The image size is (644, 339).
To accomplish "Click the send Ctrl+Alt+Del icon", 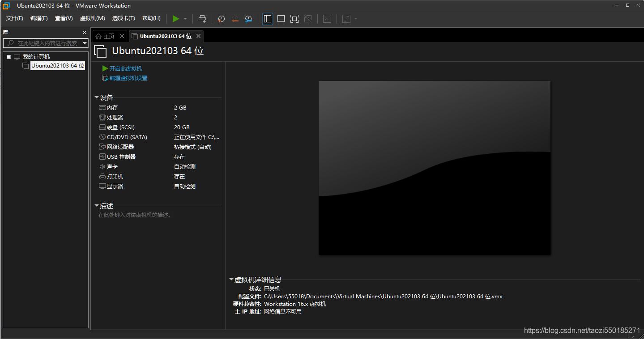I will pos(202,19).
